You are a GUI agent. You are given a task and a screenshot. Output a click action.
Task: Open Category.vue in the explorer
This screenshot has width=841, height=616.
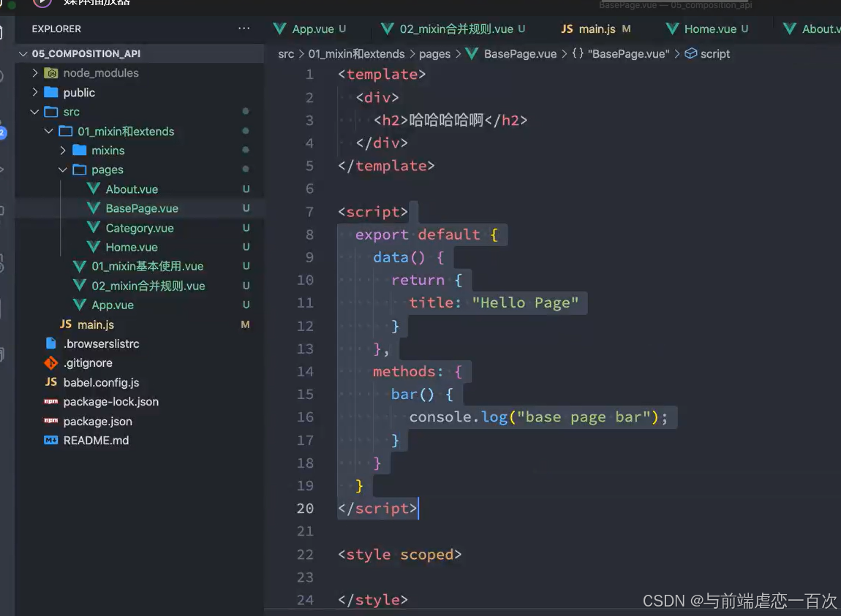pyautogui.click(x=140, y=228)
